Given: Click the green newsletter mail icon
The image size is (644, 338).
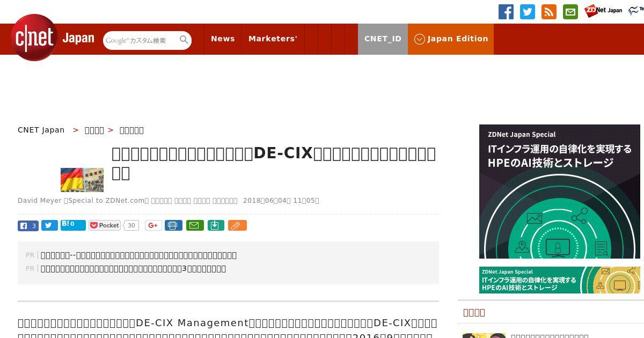Looking at the screenshot, I should 570,12.
